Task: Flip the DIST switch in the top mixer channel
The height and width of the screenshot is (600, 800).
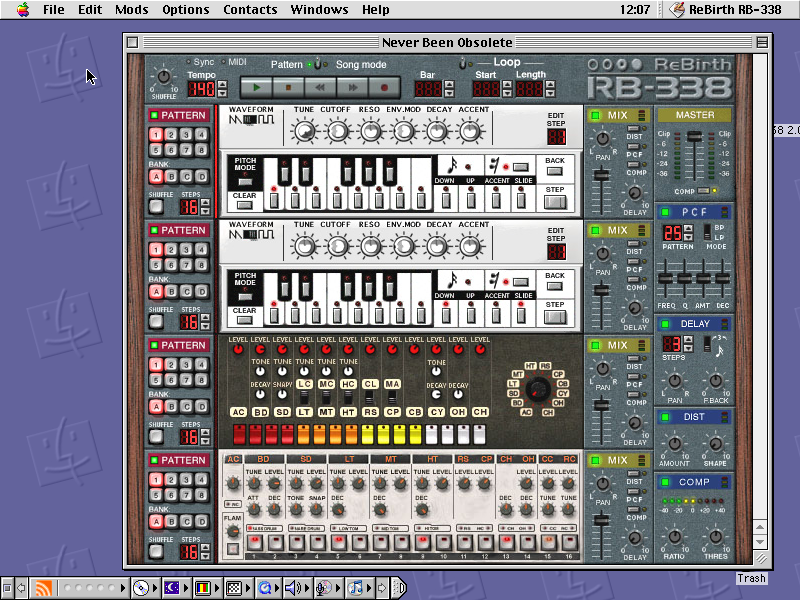Action: click(x=633, y=129)
